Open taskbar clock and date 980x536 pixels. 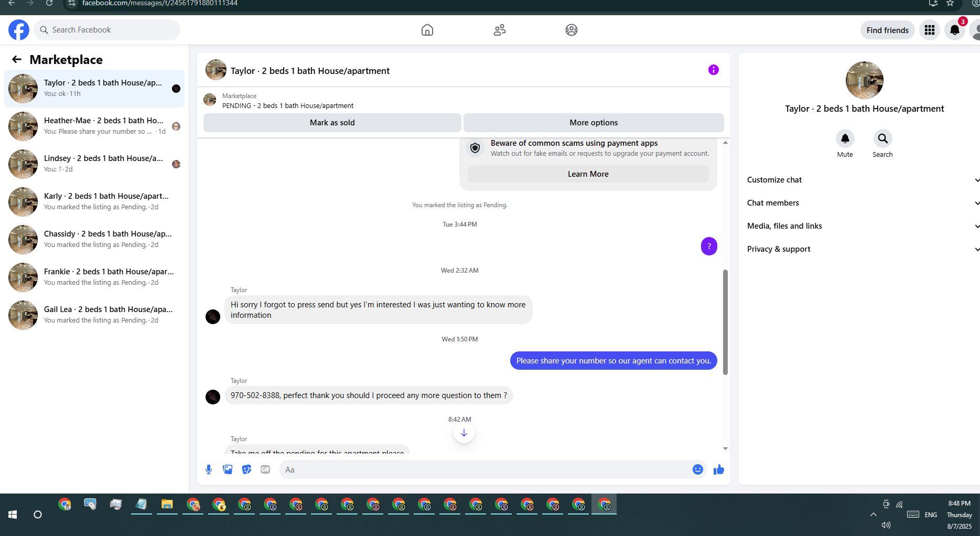coord(959,514)
